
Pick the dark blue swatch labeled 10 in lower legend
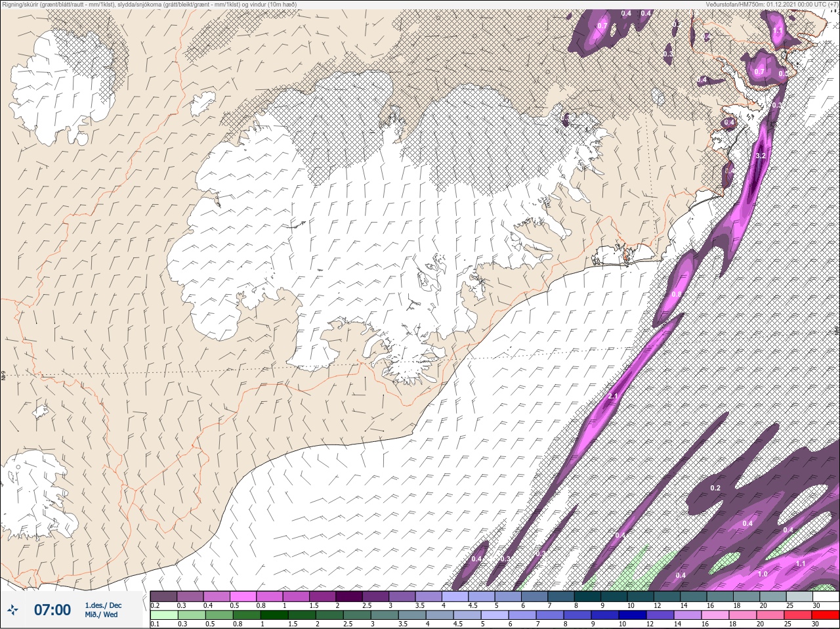pos(631,615)
